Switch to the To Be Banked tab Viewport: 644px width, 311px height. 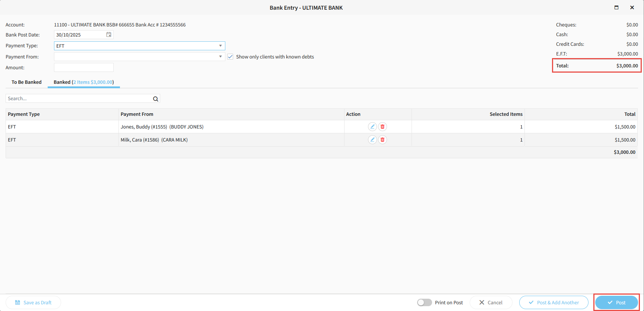(x=26, y=82)
